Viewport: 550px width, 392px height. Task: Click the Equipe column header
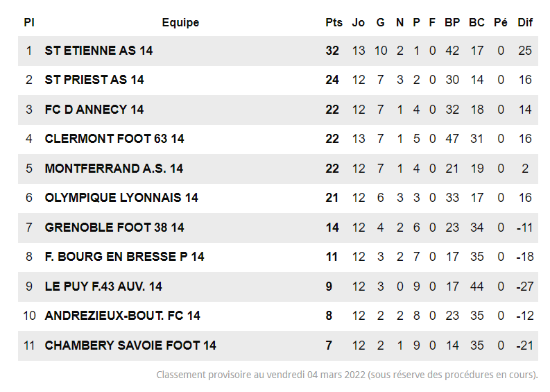tap(180, 22)
